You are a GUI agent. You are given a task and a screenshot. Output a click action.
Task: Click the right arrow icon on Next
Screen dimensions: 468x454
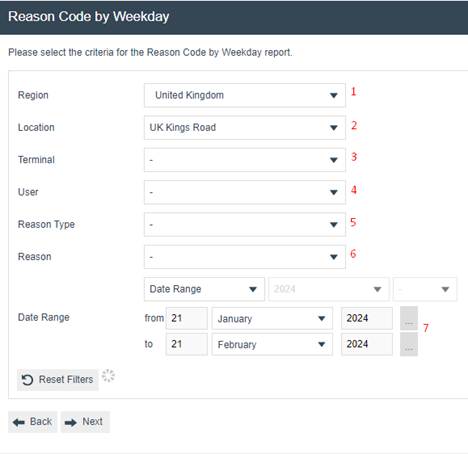71,423
